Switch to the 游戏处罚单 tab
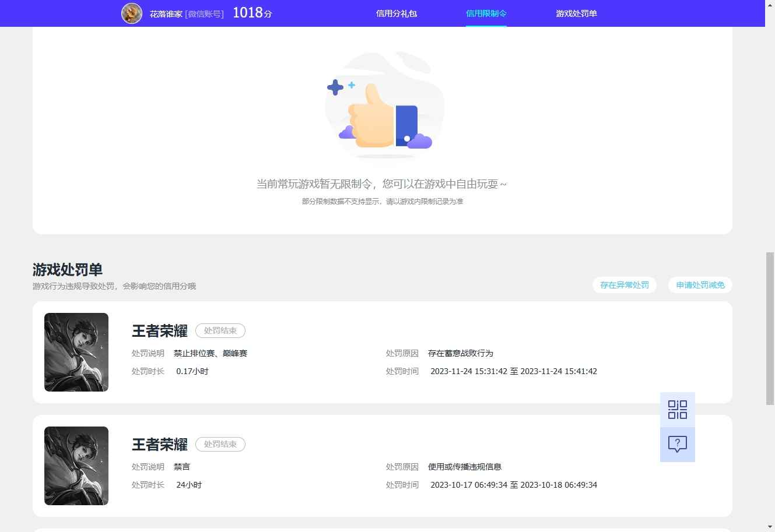 tap(577, 13)
